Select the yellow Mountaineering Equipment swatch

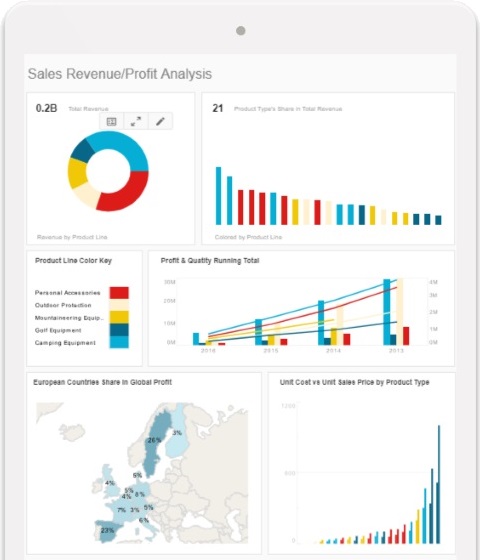119,317
